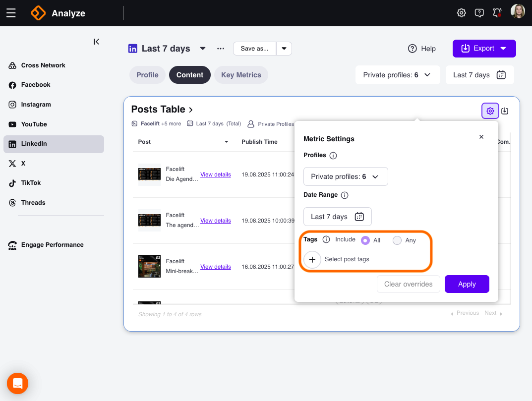Viewport: 532px width, 401px height.
Task: Click the YouTube logo icon
Action: (12, 124)
